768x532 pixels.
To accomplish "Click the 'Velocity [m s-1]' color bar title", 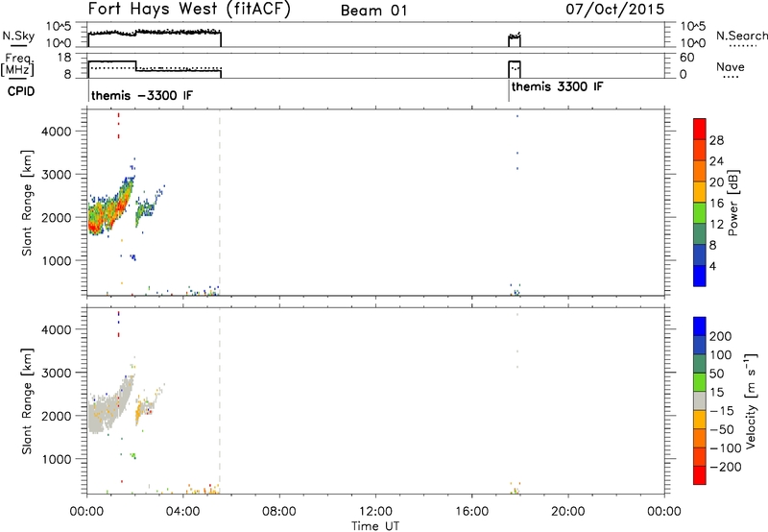I will 751,400.
